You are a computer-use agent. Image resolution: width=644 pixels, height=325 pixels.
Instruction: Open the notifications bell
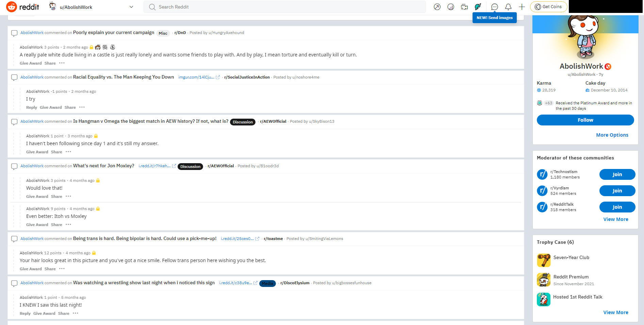(x=508, y=7)
